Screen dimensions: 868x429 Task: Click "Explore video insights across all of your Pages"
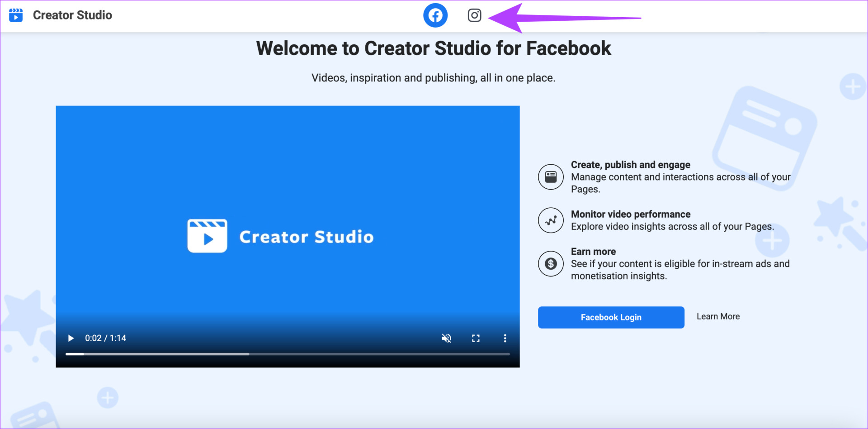(672, 226)
